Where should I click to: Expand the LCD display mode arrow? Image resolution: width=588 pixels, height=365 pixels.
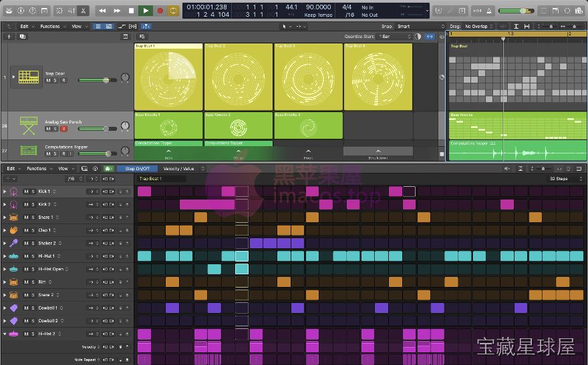pos(427,11)
